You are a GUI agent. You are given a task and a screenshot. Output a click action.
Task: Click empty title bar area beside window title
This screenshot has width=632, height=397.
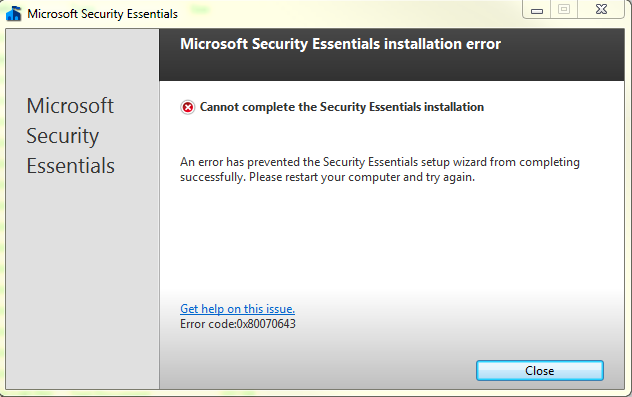[347, 14]
